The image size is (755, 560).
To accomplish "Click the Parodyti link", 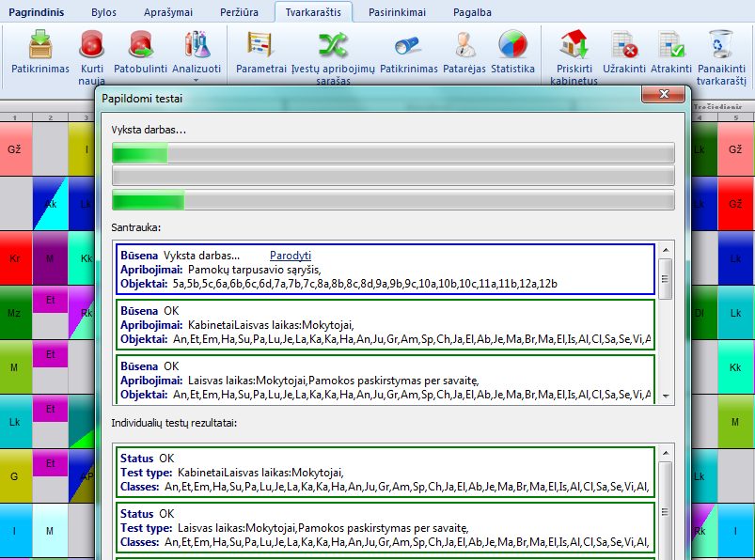I will [x=290, y=256].
